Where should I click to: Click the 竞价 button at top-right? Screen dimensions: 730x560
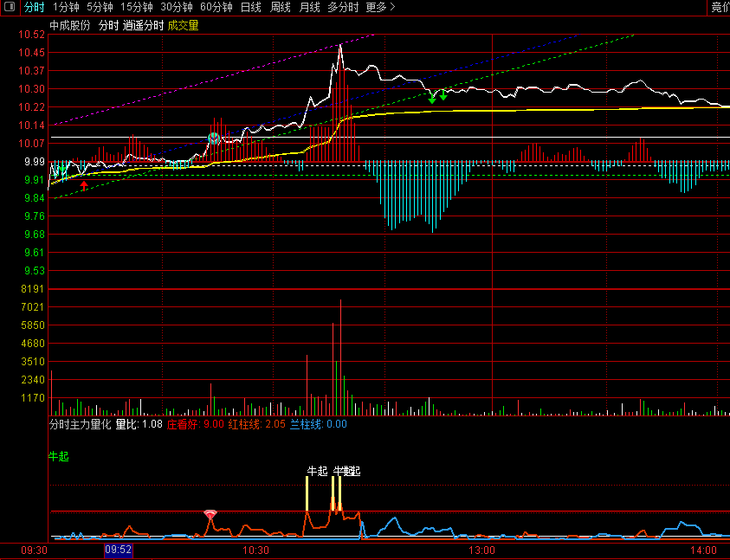click(720, 8)
